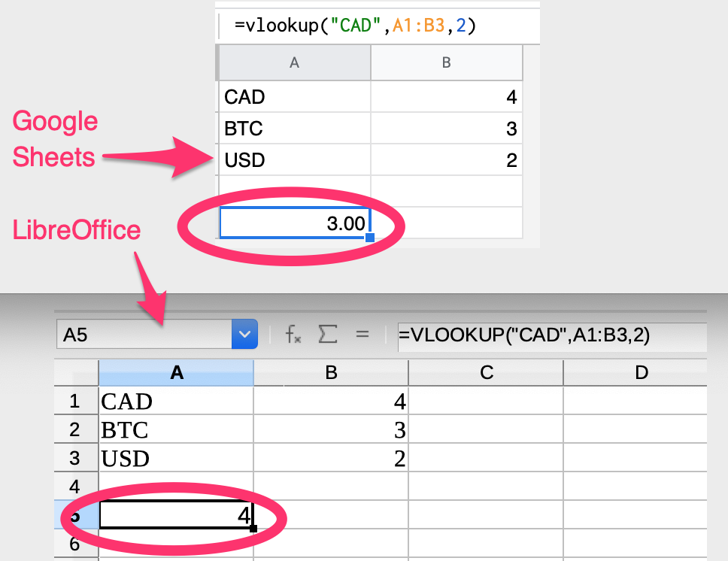Click Google Sheets cell with value 2
Image resolution: width=728 pixels, height=561 pixels.
tap(447, 160)
